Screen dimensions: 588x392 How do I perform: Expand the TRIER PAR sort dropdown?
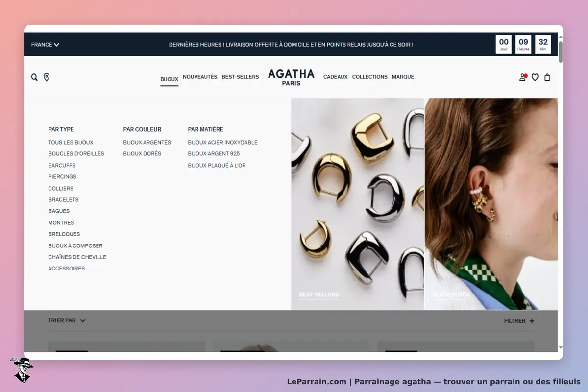point(67,320)
